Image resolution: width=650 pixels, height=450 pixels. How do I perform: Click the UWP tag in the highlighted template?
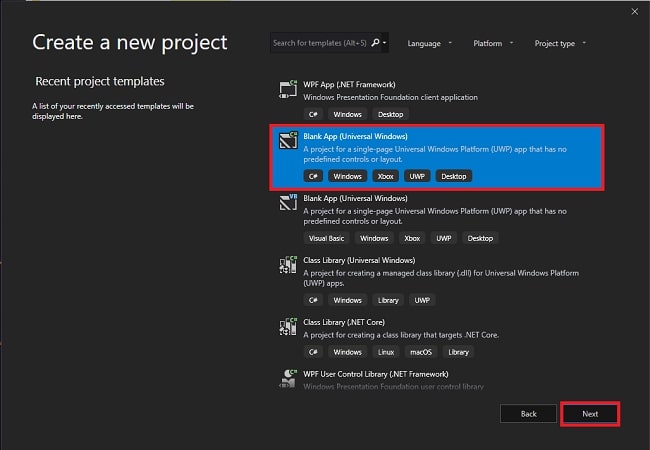click(417, 176)
